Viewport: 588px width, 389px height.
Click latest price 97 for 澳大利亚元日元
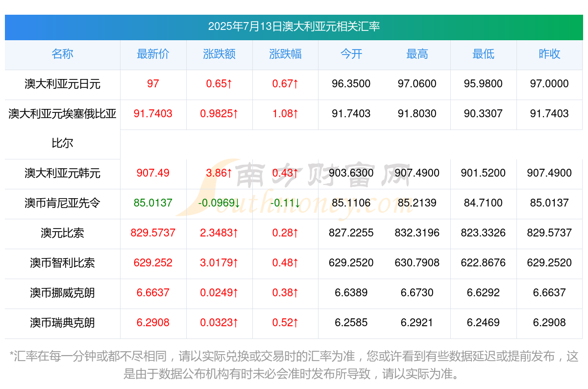(x=153, y=84)
